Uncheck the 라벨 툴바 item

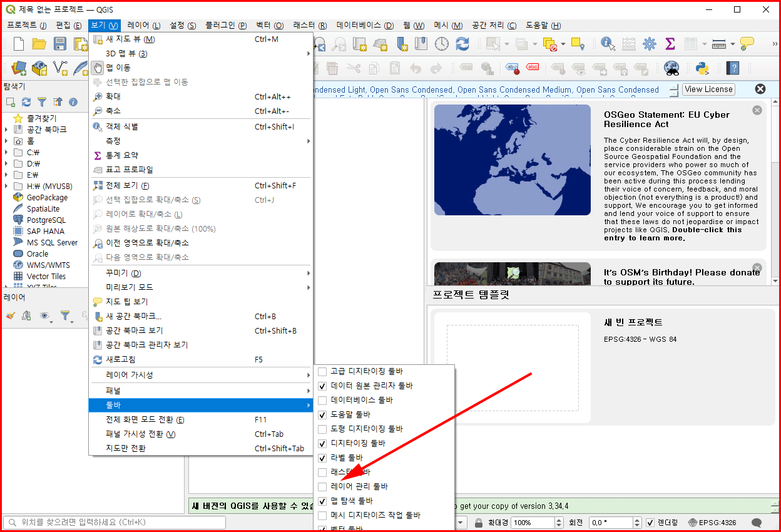click(322, 458)
